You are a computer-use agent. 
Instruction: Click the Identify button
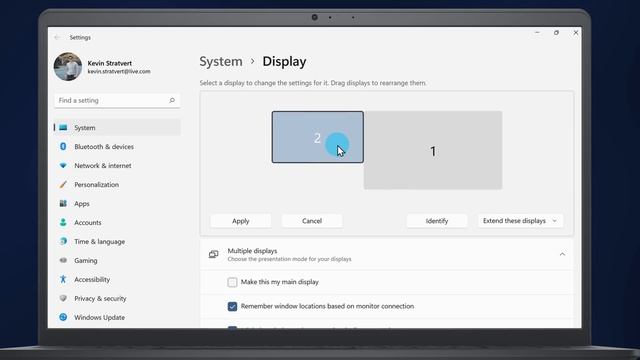tap(437, 221)
